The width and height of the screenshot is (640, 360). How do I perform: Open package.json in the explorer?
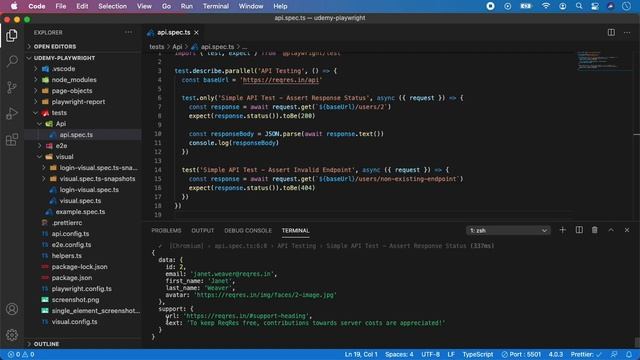71,278
